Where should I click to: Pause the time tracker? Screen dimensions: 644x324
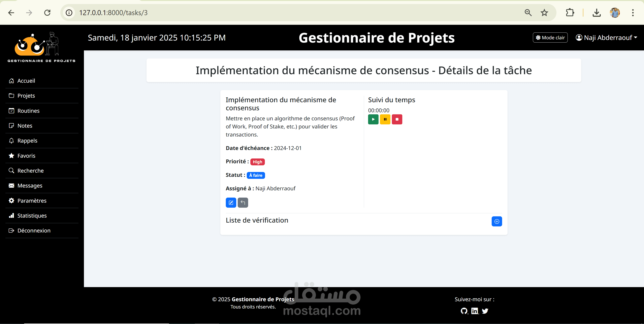pos(385,119)
